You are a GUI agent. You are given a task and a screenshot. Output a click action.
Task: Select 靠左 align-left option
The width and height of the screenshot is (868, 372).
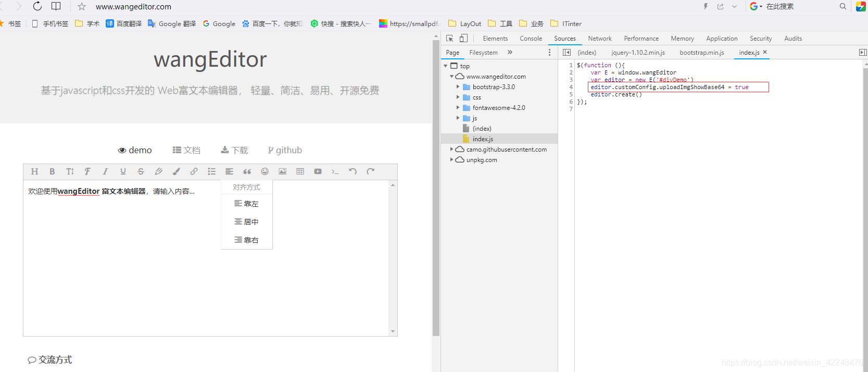tap(246, 204)
